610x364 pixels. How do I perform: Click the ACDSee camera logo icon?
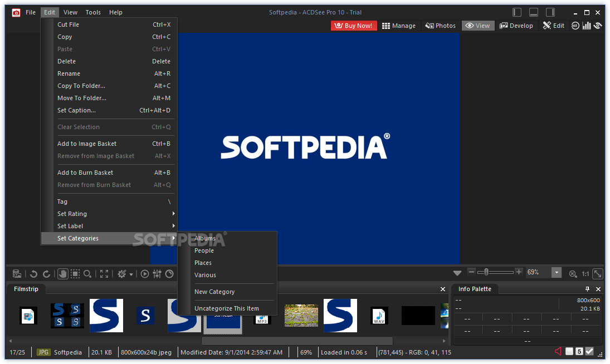pyautogui.click(x=16, y=13)
